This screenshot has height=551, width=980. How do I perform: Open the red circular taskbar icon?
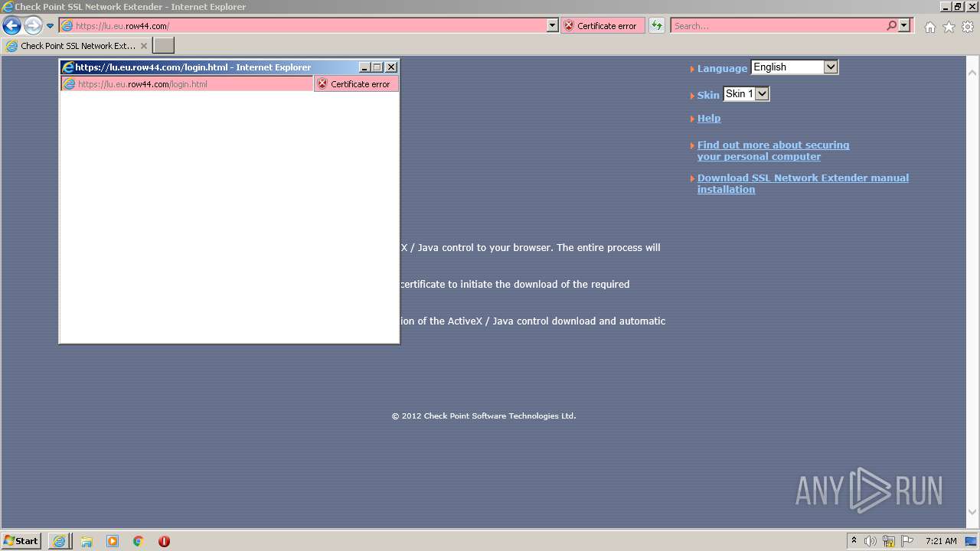(x=164, y=541)
